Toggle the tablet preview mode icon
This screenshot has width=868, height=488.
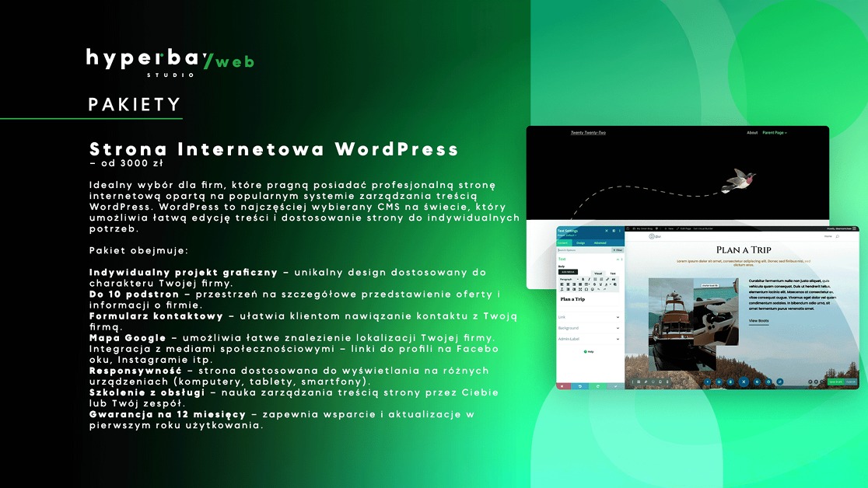point(719,382)
